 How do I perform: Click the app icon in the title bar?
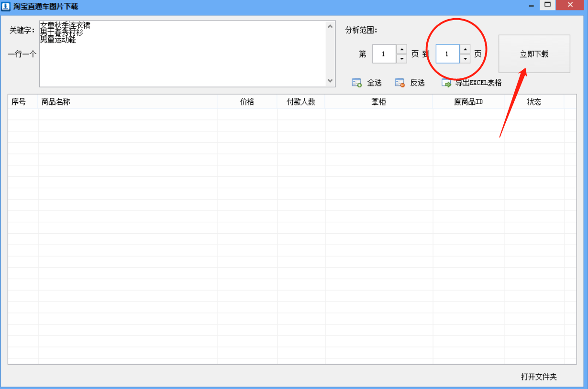pyautogui.click(x=6, y=6)
